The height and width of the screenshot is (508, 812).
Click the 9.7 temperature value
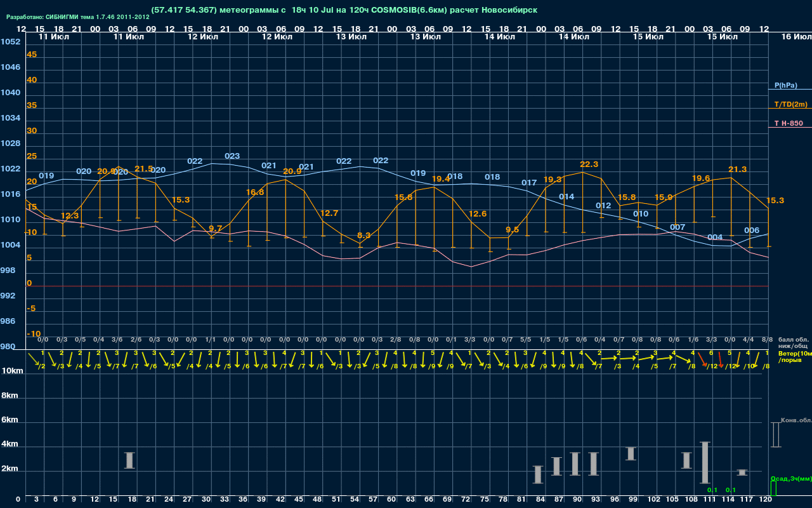click(215, 229)
